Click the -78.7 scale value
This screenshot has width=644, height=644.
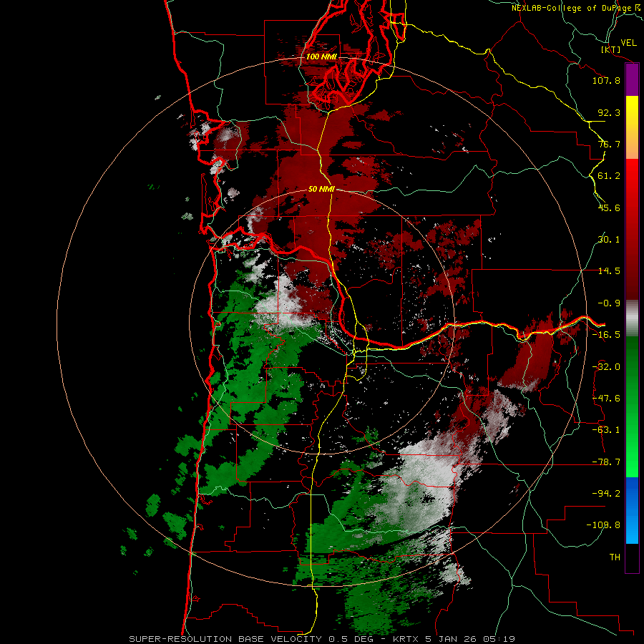tap(606, 462)
